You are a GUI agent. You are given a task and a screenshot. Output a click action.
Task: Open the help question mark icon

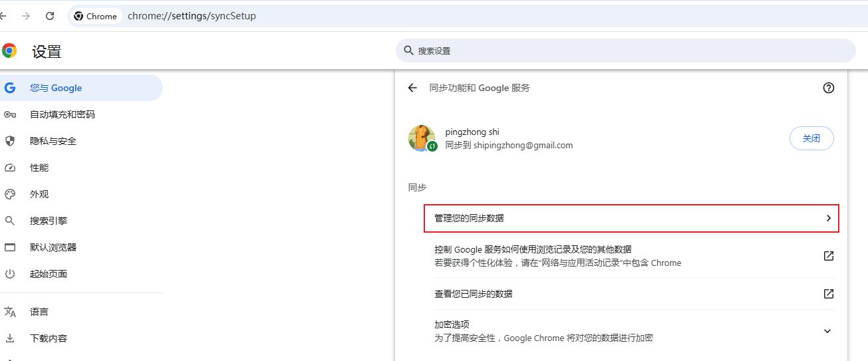pos(828,88)
